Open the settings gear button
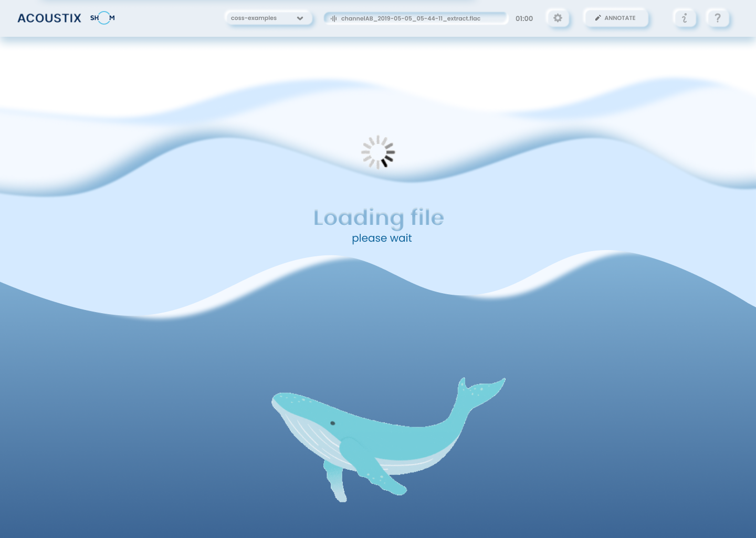The height and width of the screenshot is (538, 756). click(x=558, y=18)
